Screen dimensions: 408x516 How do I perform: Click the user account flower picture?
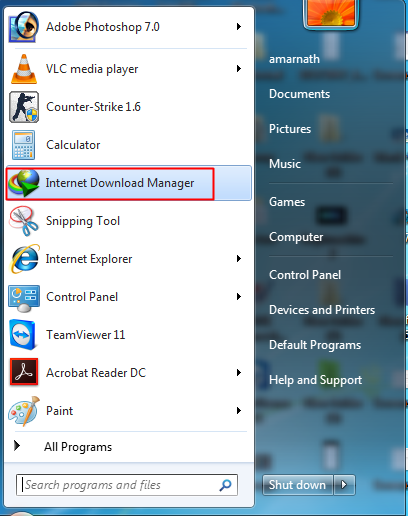click(331, 13)
